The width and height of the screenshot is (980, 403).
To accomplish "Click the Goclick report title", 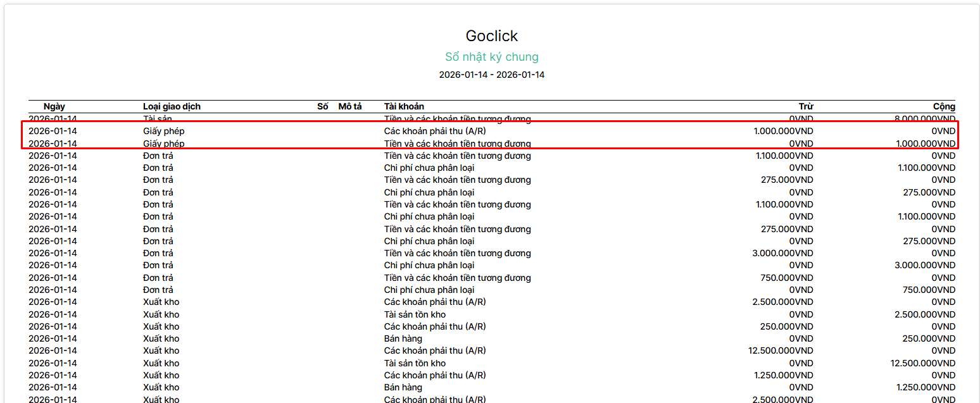I will pos(491,36).
